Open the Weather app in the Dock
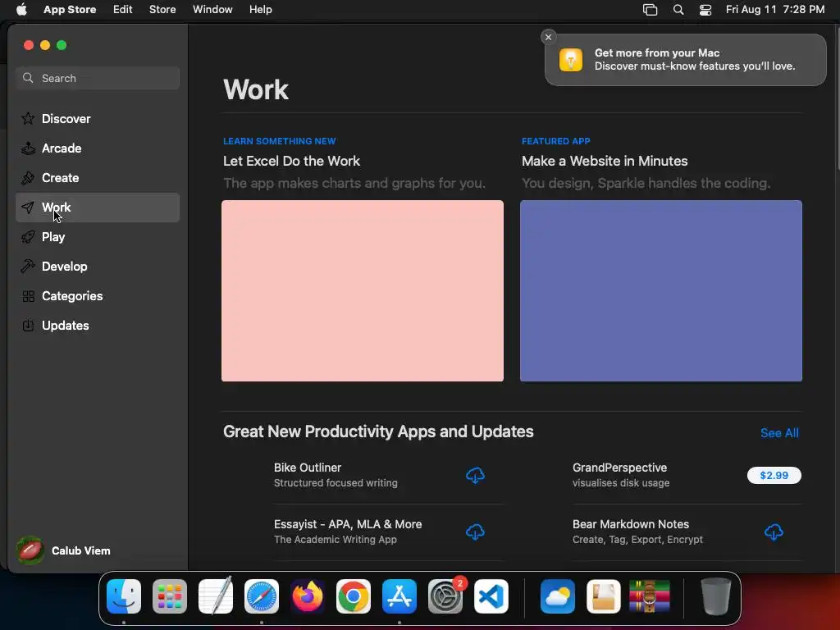This screenshot has width=840, height=630. click(x=558, y=596)
